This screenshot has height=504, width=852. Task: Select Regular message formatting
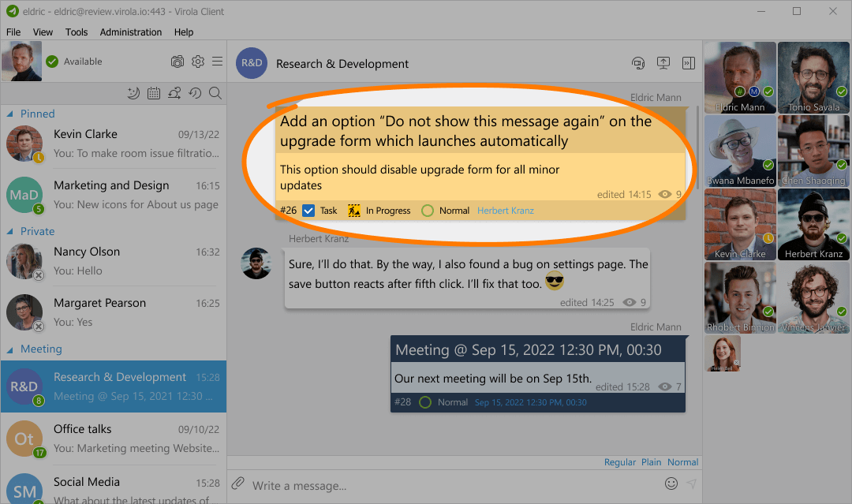tap(621, 462)
